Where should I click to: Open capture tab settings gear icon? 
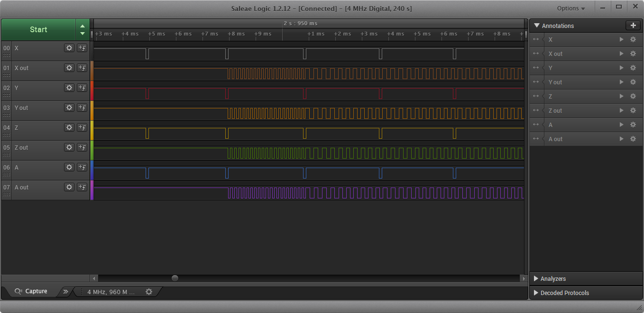click(149, 292)
